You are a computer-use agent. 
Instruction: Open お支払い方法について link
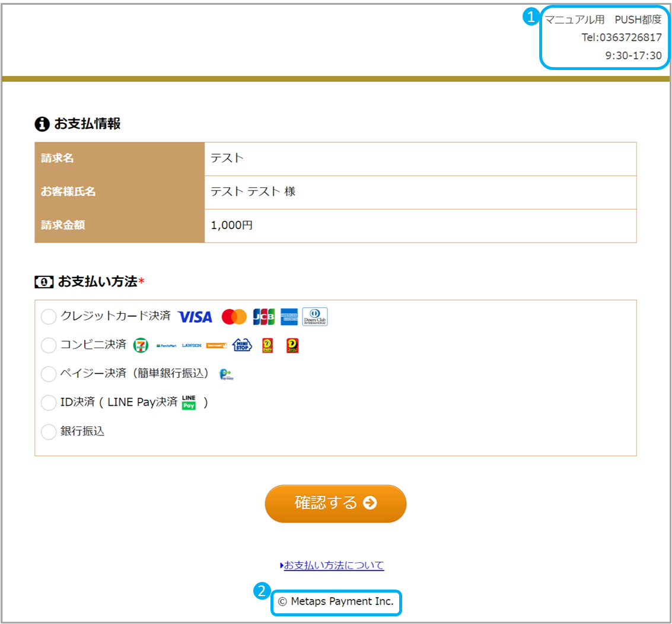[333, 565]
